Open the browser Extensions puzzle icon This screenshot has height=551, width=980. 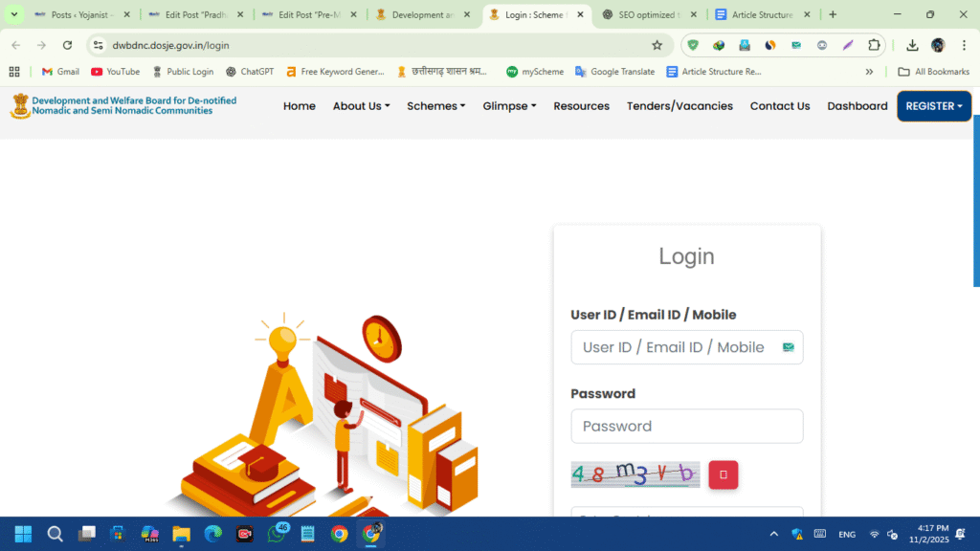(873, 45)
